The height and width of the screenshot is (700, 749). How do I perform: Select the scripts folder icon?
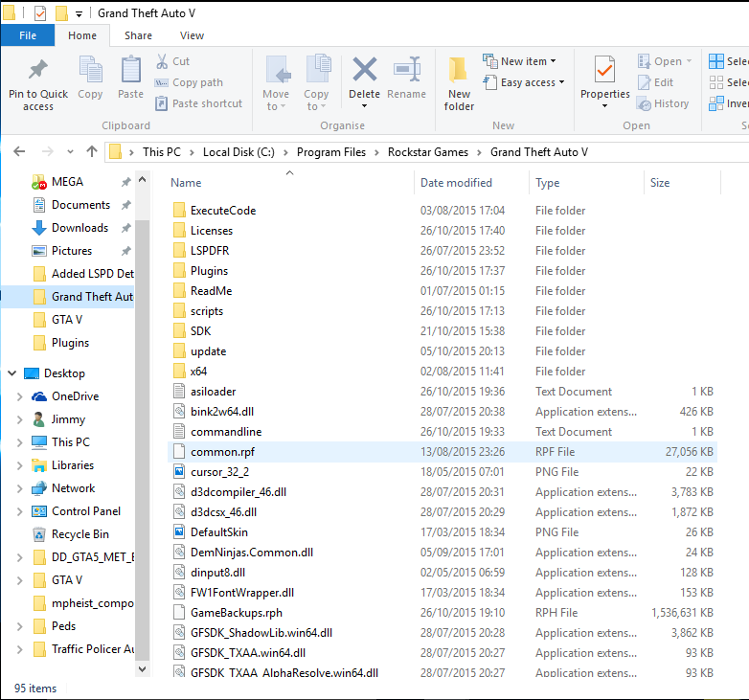179,311
